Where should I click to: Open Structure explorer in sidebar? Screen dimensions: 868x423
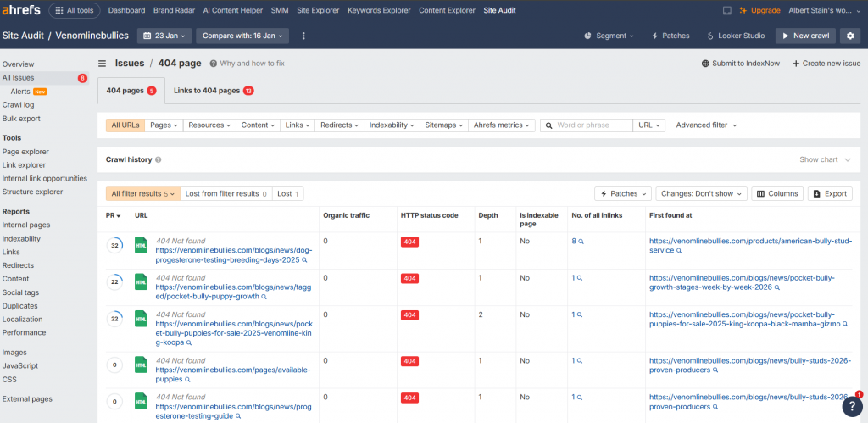pyautogui.click(x=33, y=192)
